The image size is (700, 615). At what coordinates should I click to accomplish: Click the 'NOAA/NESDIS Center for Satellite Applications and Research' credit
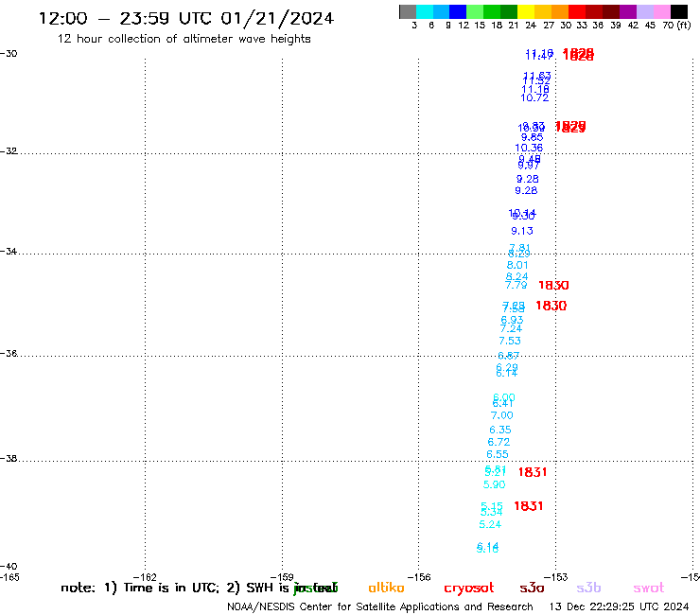(x=380, y=607)
